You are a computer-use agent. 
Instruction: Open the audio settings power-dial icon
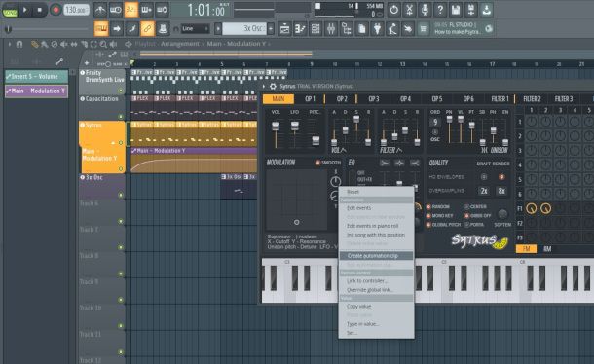pyautogui.click(x=394, y=10)
